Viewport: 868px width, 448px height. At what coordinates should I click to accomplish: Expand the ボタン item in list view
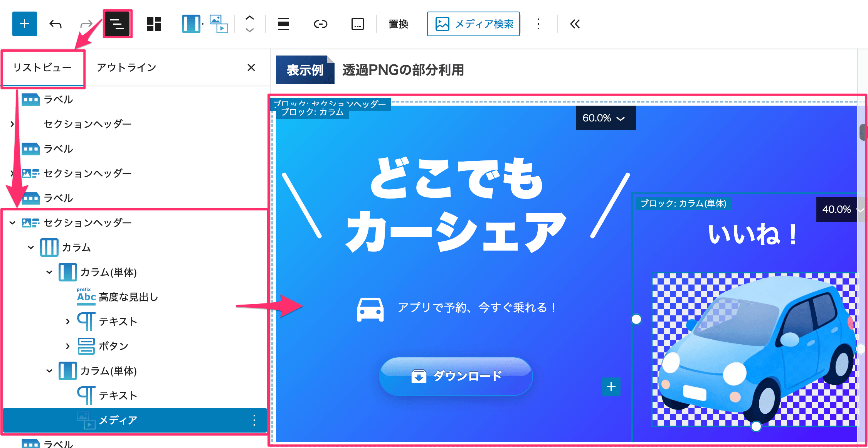(68, 346)
